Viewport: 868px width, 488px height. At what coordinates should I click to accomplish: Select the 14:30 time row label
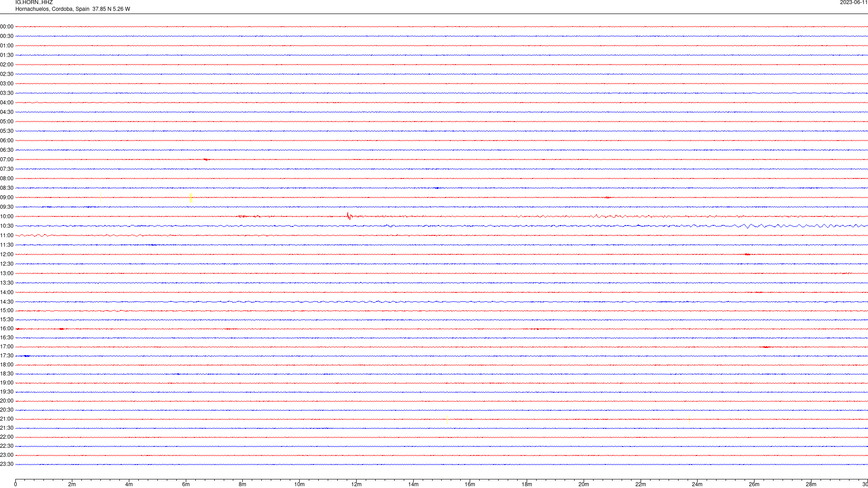point(7,302)
